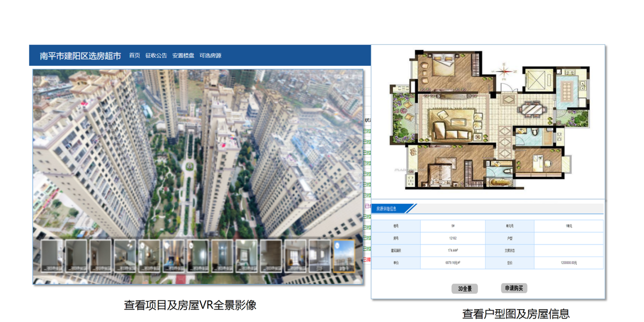Click the 3D全景 button
644x322 pixels.
point(465,289)
